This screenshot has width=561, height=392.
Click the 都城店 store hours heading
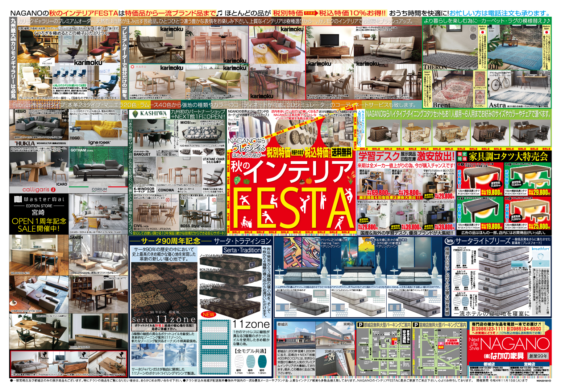tap(489, 364)
